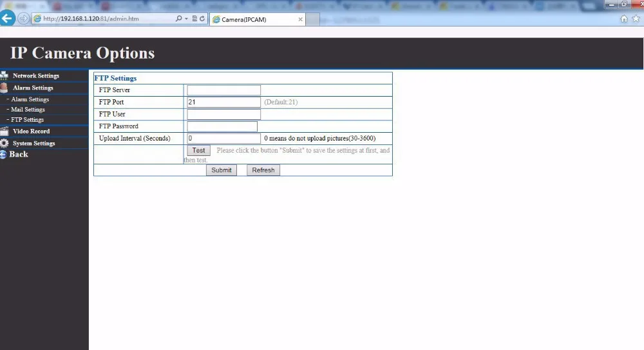The height and width of the screenshot is (350, 644).
Task: Open the Video Record menu
Action: [x=31, y=131]
